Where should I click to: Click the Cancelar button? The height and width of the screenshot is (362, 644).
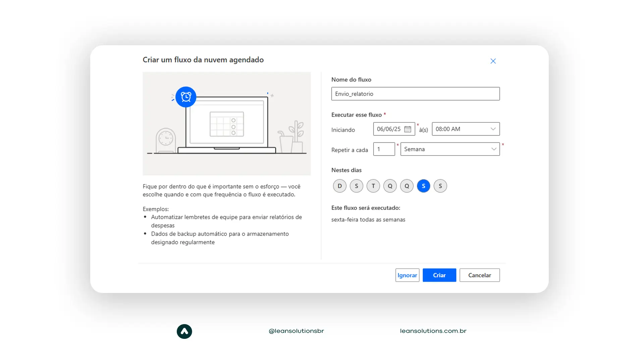479,275
